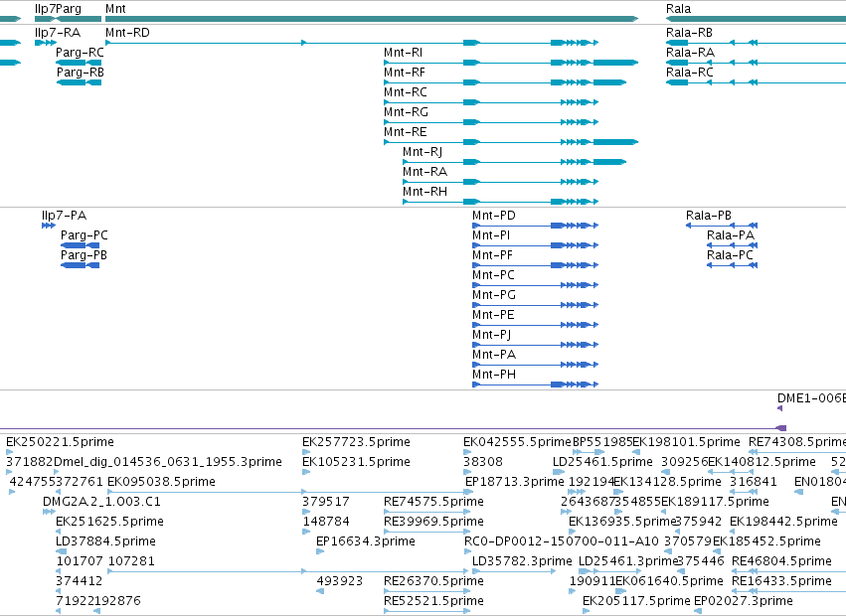The width and height of the screenshot is (846, 616).
Task: Click the Mnt-PE protein label
Action: [493, 315]
